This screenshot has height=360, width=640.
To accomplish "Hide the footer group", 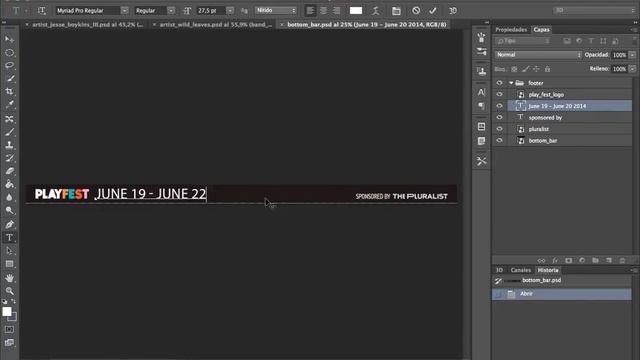I will coord(499,83).
